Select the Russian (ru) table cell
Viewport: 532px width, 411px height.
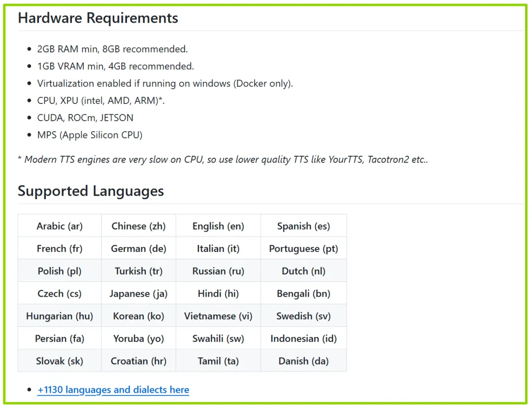218,271
